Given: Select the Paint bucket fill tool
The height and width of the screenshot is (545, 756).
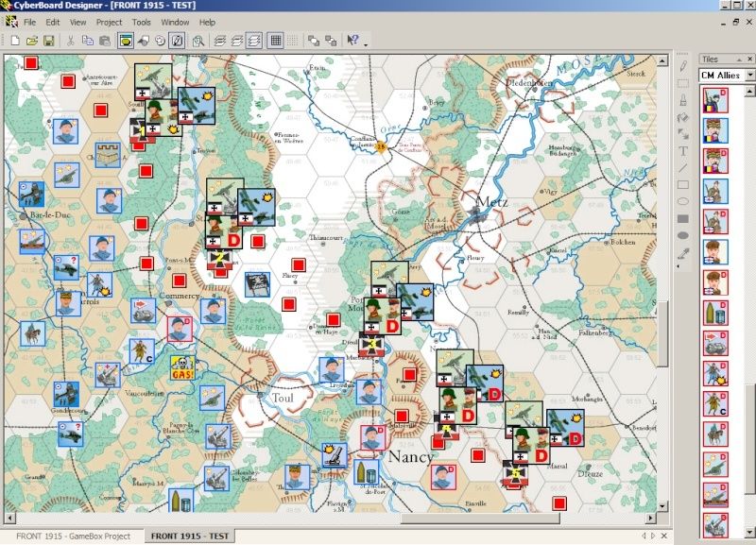Looking at the screenshot, I should (x=682, y=117).
